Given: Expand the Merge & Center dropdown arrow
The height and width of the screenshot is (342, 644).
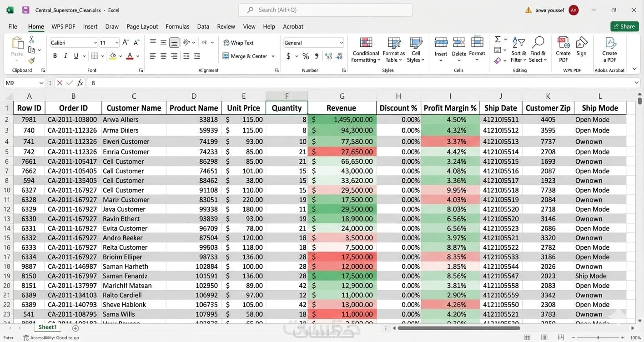Looking at the screenshot, I should coord(273,56).
